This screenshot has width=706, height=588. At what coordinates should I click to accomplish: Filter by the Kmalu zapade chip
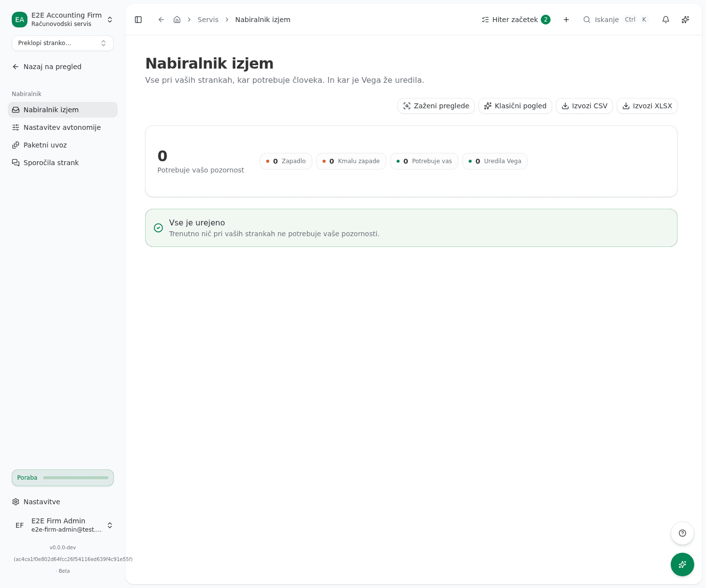click(x=351, y=161)
